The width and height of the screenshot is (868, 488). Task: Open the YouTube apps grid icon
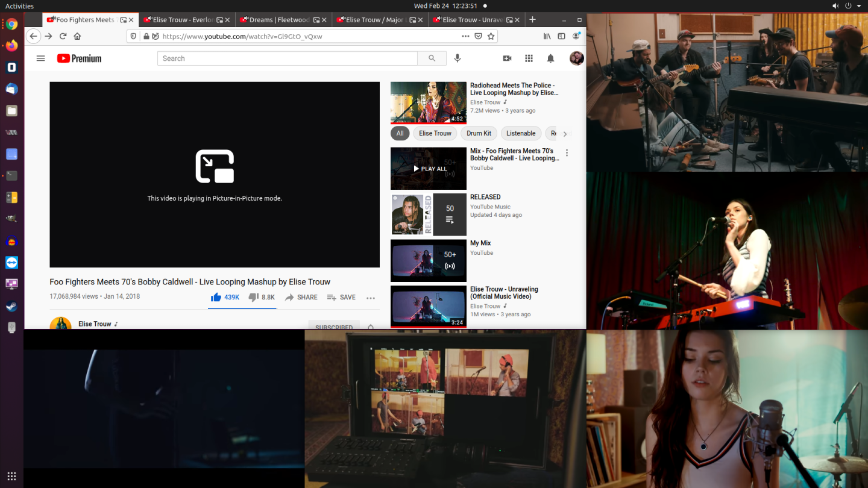[x=529, y=58]
